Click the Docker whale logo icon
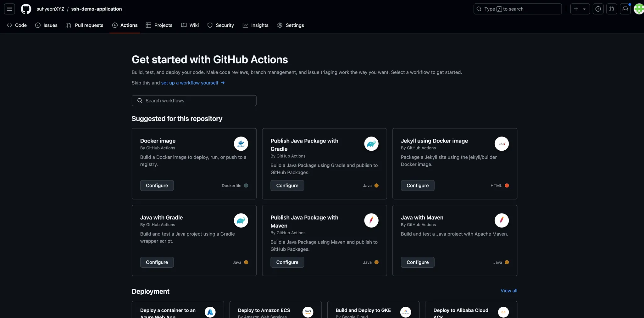Image resolution: width=644 pixels, height=318 pixels. pos(241,144)
